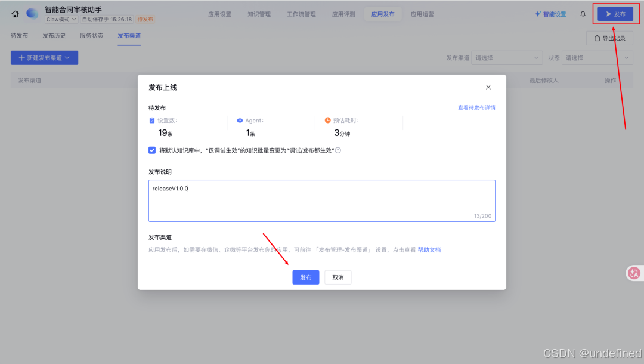
Task: Click 导出记录 export button
Action: 610,38
